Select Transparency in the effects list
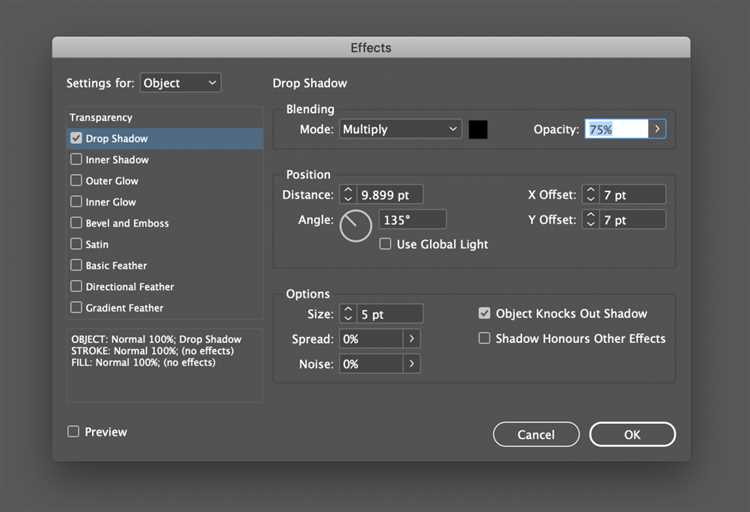The image size is (750, 512). tap(101, 118)
